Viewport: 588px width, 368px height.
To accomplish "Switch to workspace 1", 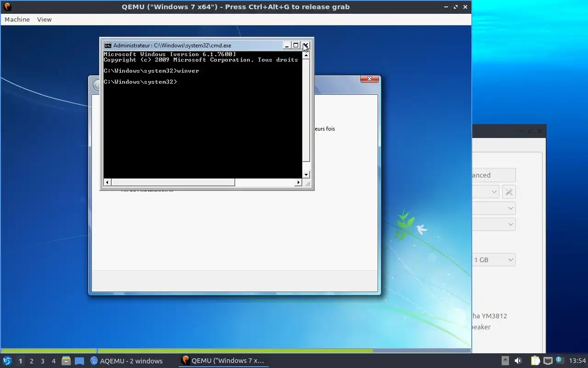I will (x=20, y=361).
